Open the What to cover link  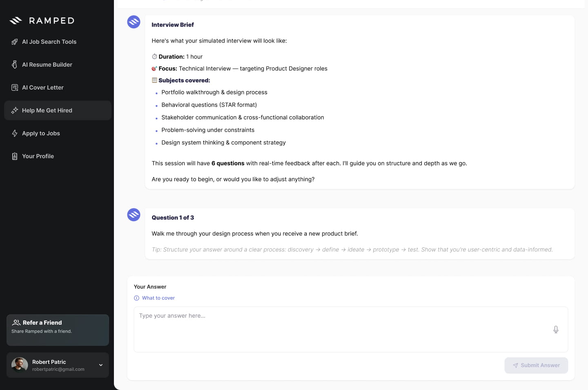click(x=158, y=298)
